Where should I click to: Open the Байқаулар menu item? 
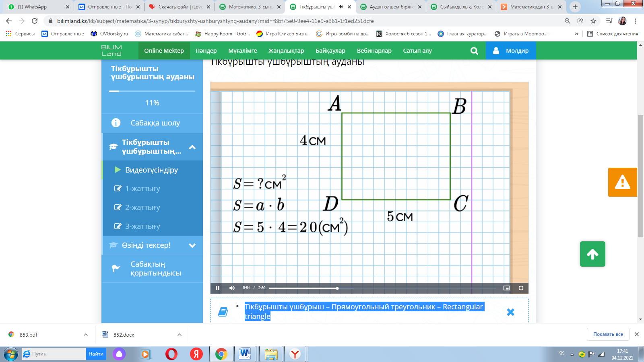[x=330, y=51]
